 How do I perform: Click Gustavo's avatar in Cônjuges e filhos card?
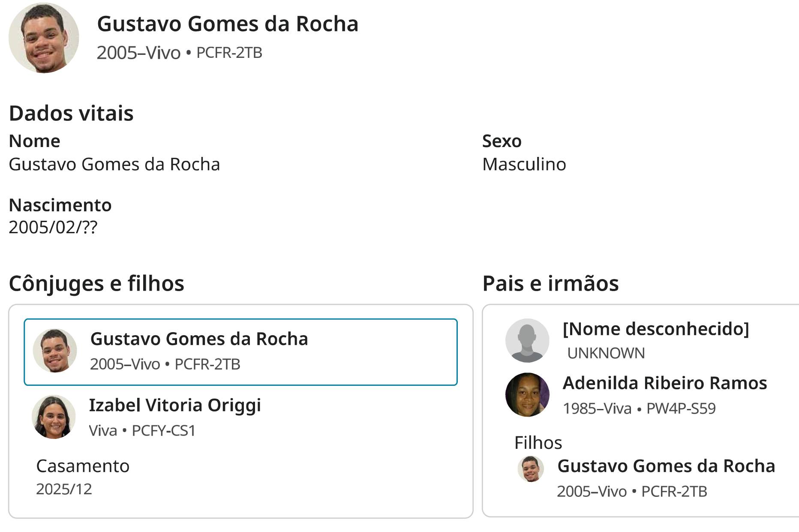[x=55, y=351]
